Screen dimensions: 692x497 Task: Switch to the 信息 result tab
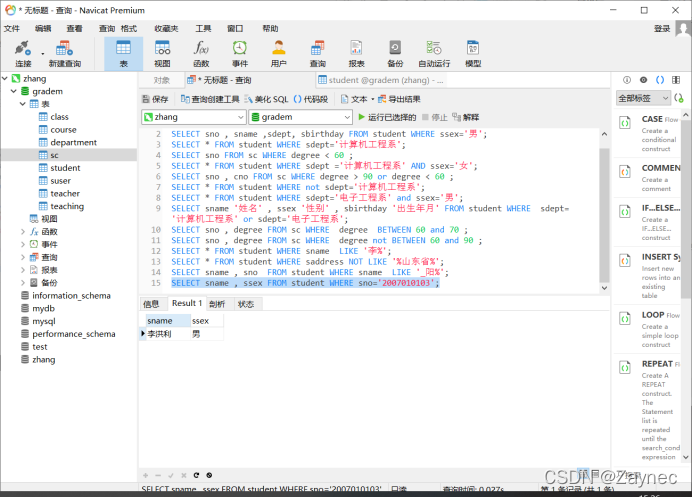(x=151, y=304)
